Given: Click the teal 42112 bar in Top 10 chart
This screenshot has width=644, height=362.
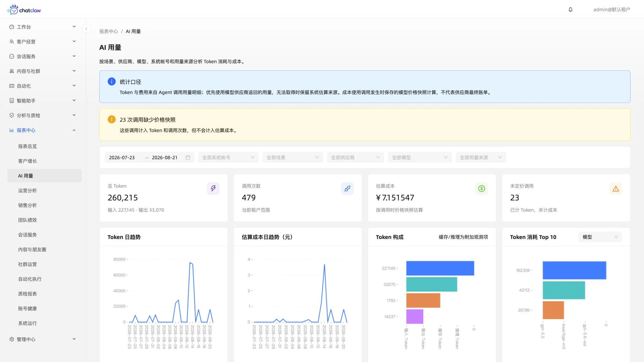Looking at the screenshot, I should click(564, 290).
